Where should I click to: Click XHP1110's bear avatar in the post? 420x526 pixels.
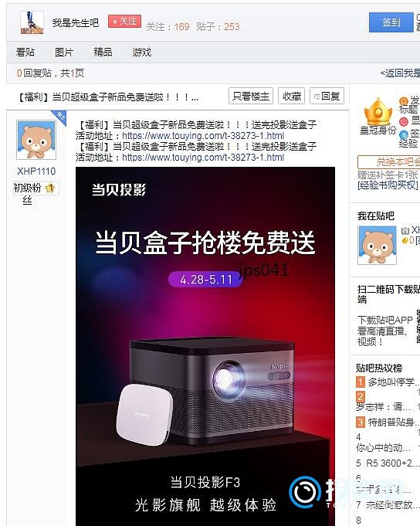(36, 141)
